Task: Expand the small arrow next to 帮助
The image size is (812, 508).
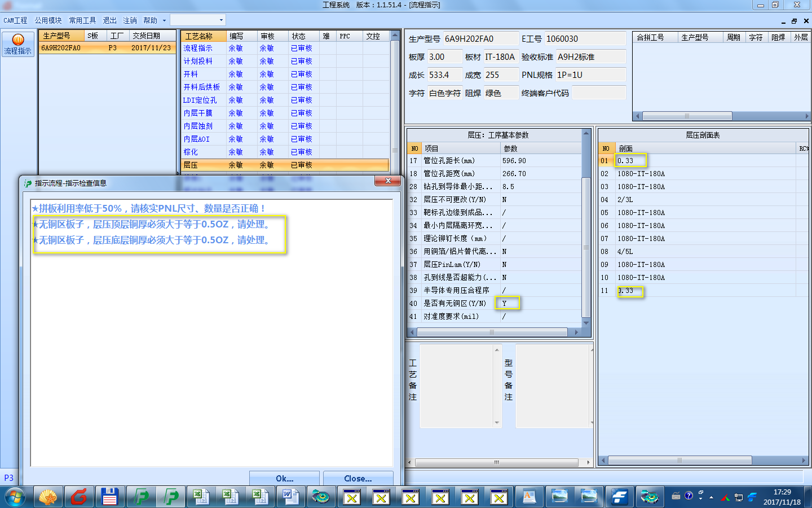Action: pos(164,20)
